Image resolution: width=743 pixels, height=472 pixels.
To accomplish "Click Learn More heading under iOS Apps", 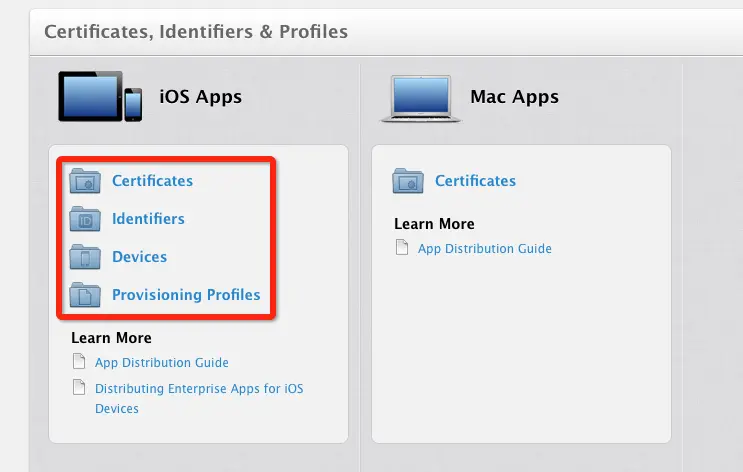I will [111, 338].
